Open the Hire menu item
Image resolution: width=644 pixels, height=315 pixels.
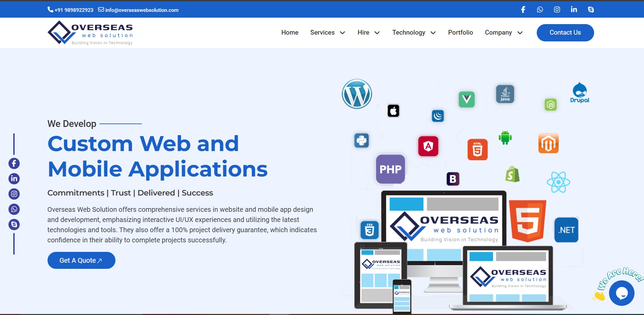[x=363, y=32]
